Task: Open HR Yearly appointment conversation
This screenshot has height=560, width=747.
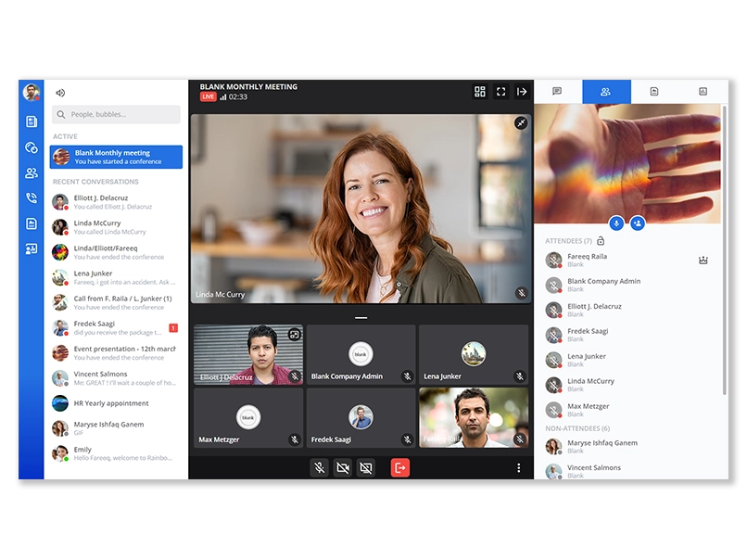Action: click(x=116, y=403)
